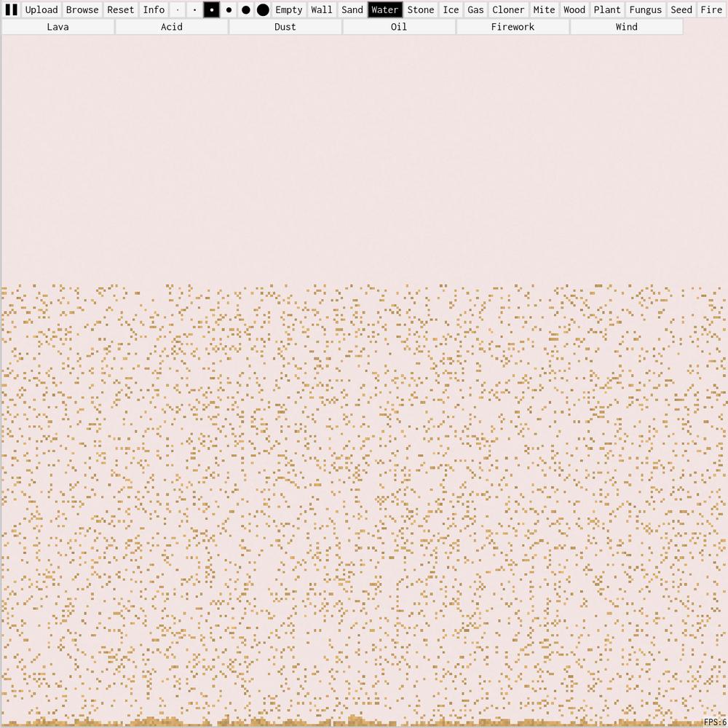
Task: Select the fourth brush size dot
Action: point(229,9)
